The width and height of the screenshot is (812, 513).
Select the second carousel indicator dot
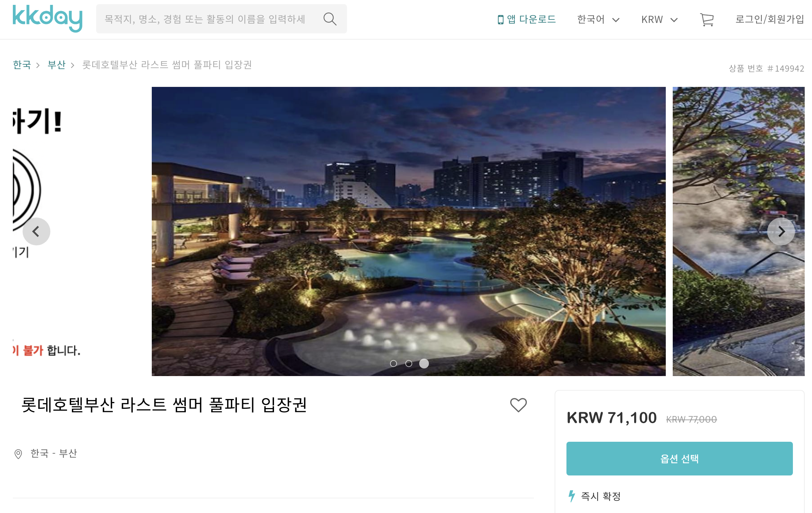point(409,364)
